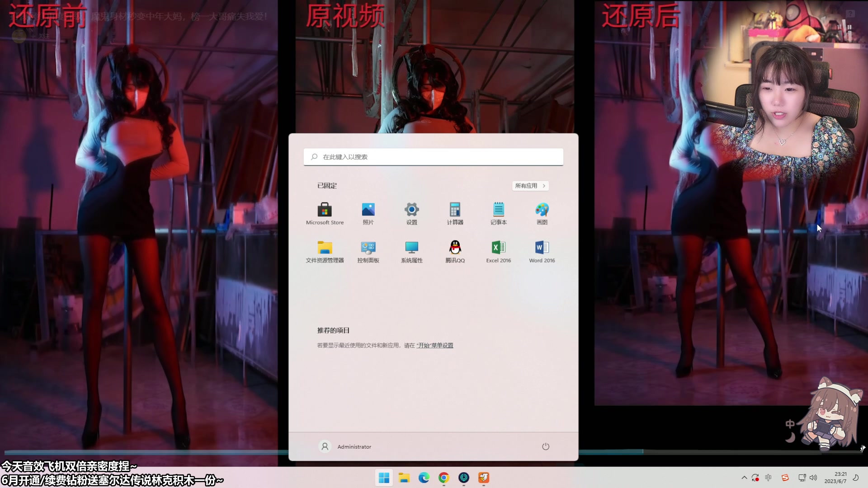Launch Excel 2016
This screenshot has width=868, height=488.
click(x=498, y=252)
